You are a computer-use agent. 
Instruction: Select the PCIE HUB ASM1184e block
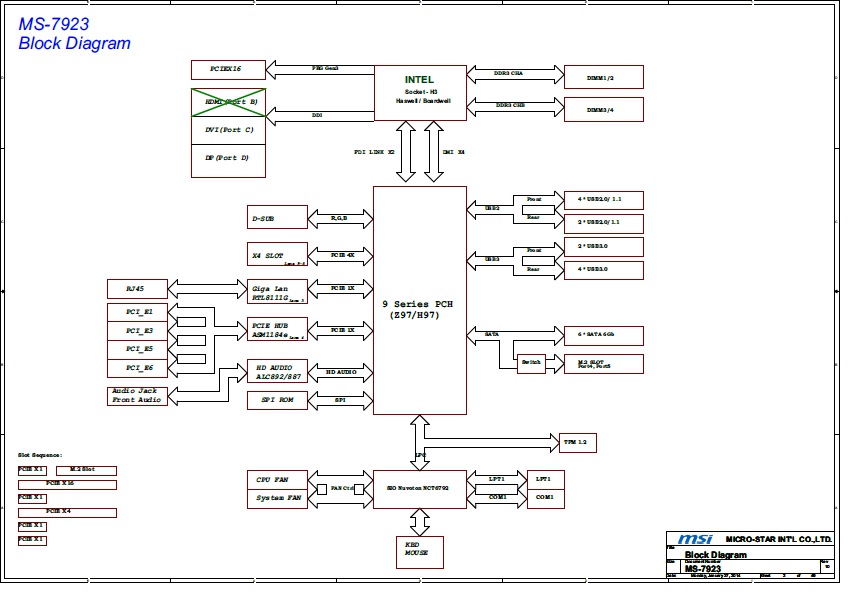[x=277, y=329]
